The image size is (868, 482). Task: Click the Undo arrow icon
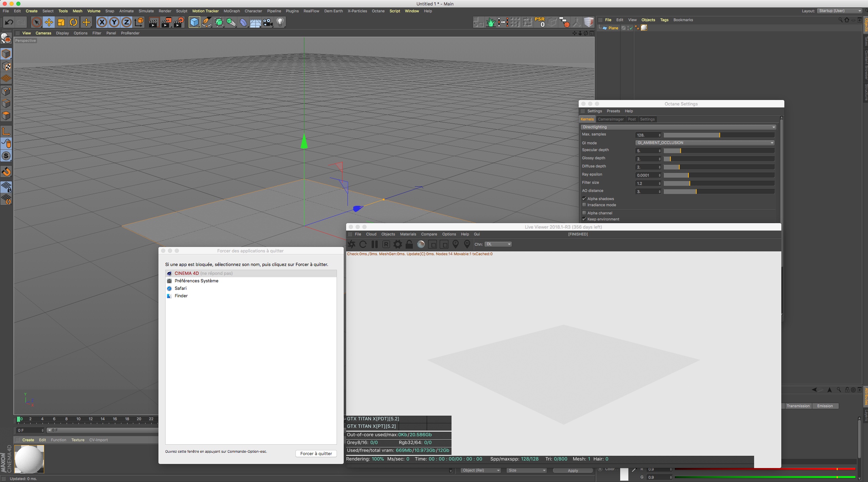[x=9, y=22]
